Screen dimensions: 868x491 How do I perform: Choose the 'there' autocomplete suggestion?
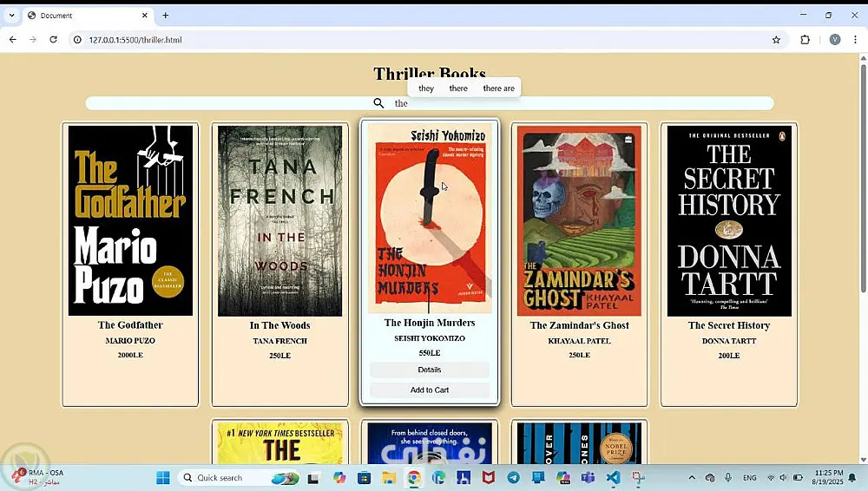point(458,88)
